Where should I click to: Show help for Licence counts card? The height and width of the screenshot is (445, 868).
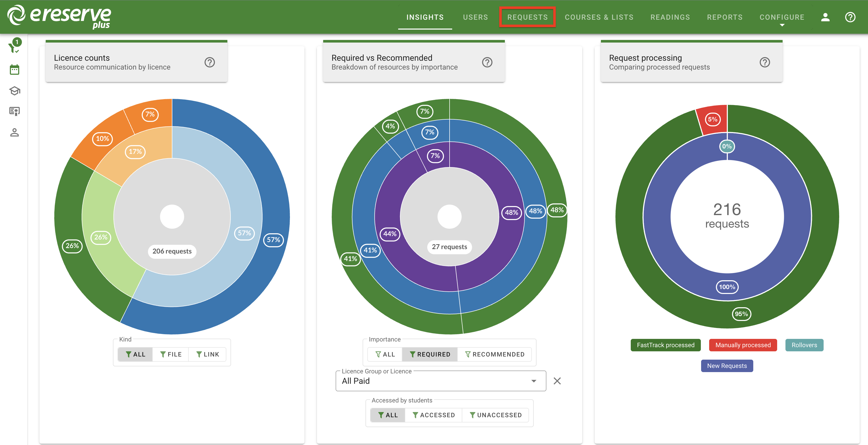coord(209,62)
